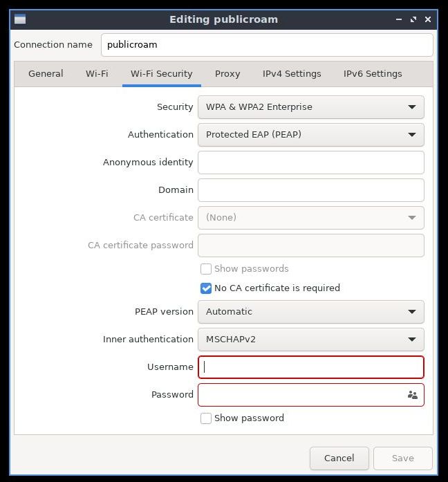
Task: Switch to the IPv4 Settings tab
Action: click(x=292, y=74)
